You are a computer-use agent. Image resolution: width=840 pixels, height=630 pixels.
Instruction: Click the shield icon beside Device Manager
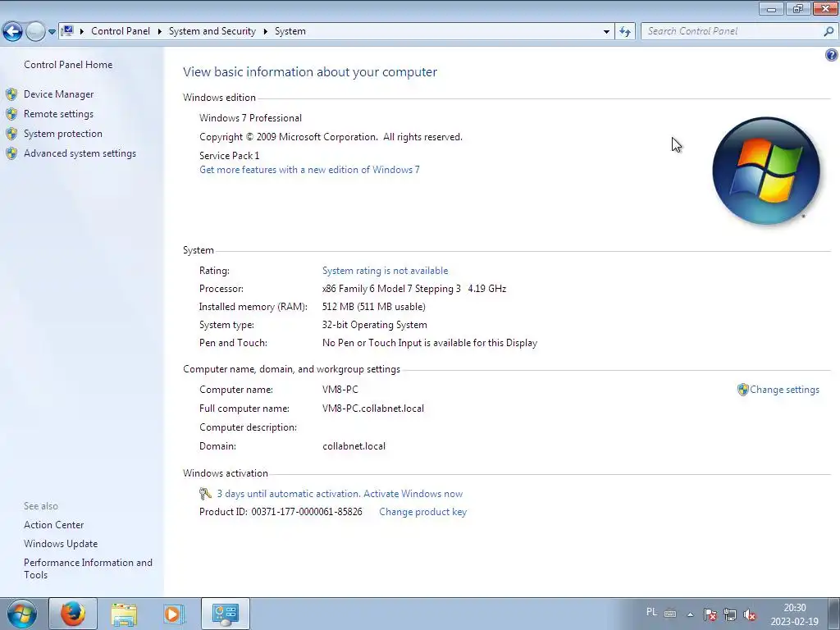click(11, 94)
